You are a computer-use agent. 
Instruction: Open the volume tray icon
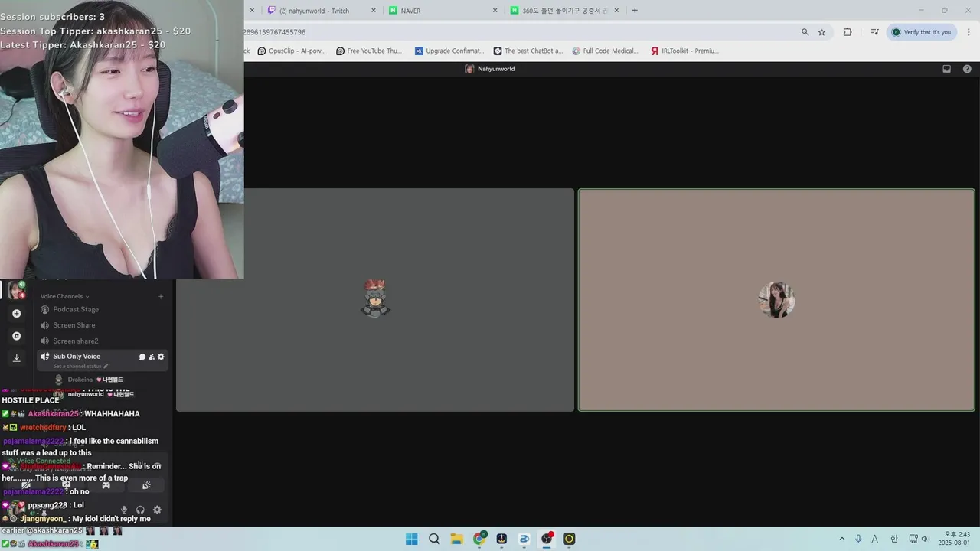tap(924, 539)
